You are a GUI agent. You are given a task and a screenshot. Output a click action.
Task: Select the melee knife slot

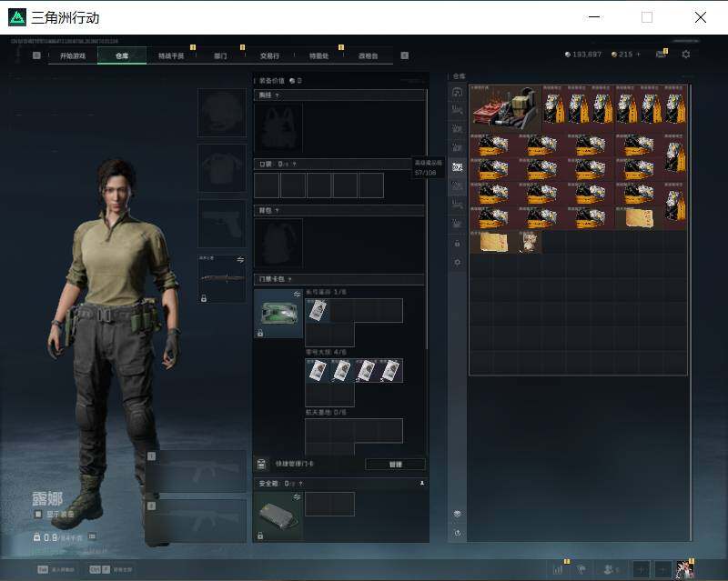click(x=222, y=278)
